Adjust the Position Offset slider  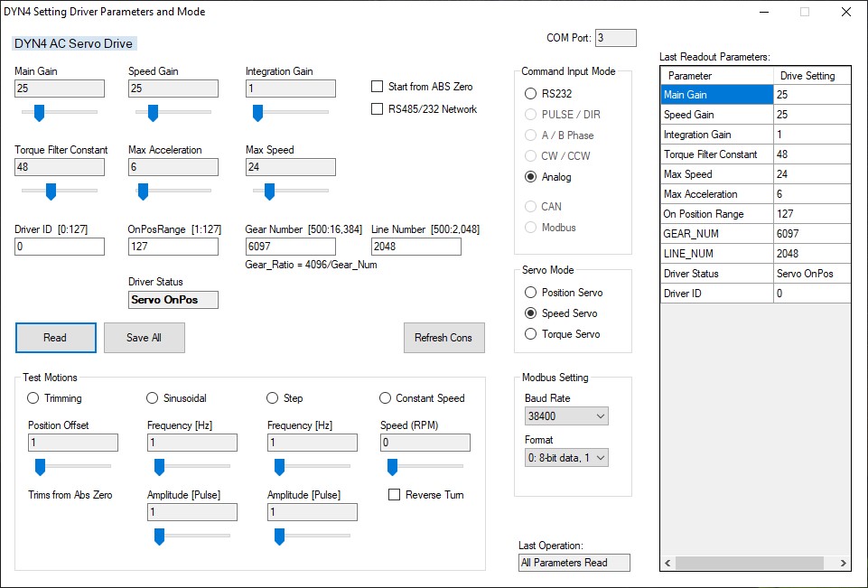tap(73, 467)
